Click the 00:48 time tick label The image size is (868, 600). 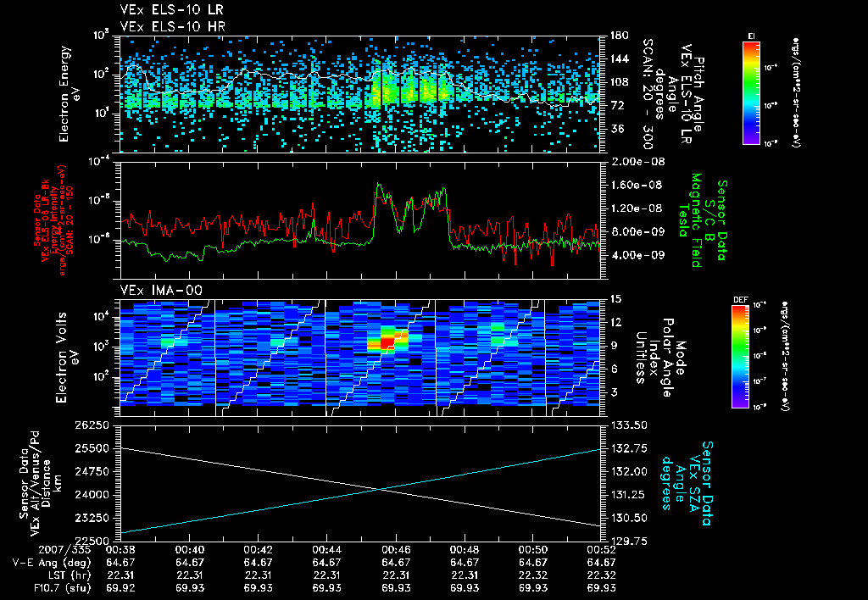click(464, 550)
